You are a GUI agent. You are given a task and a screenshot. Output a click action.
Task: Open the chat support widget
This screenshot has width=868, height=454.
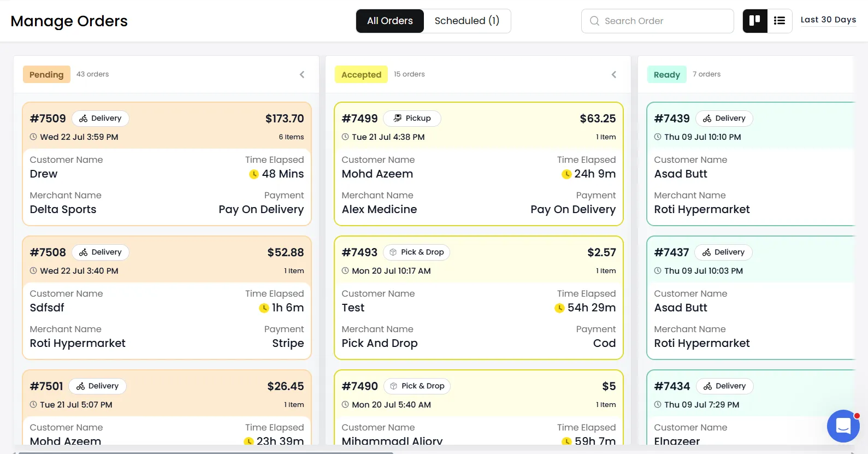tap(843, 426)
